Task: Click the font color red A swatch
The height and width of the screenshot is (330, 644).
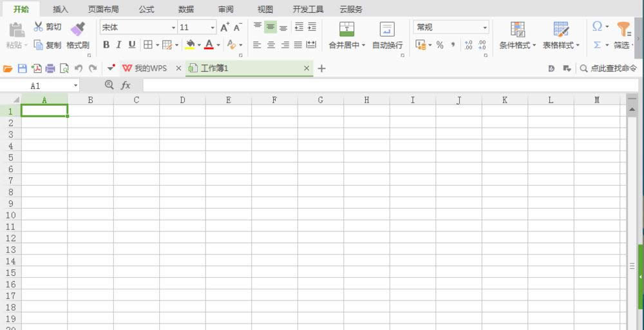Action: (x=209, y=45)
